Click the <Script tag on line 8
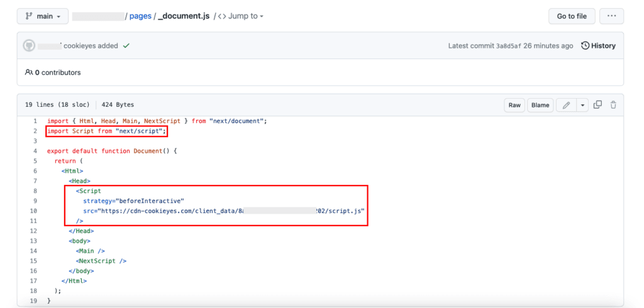 88,191
